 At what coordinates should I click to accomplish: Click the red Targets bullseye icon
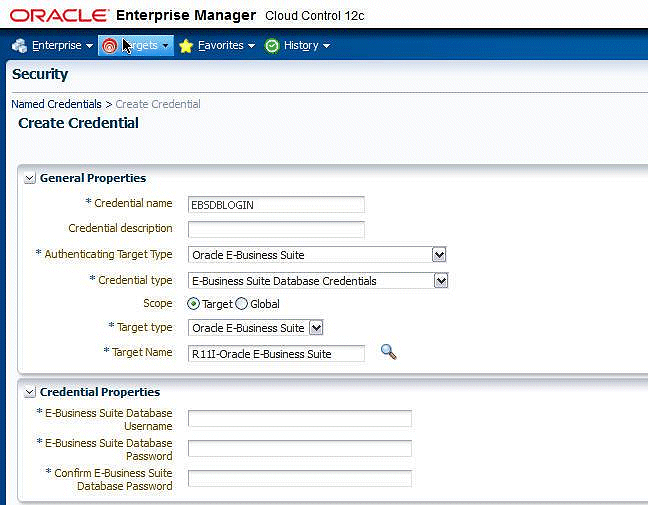coord(110,45)
